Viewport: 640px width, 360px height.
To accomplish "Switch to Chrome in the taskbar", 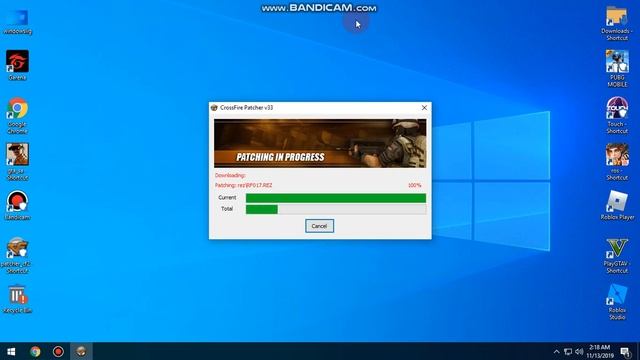I will 35,351.
